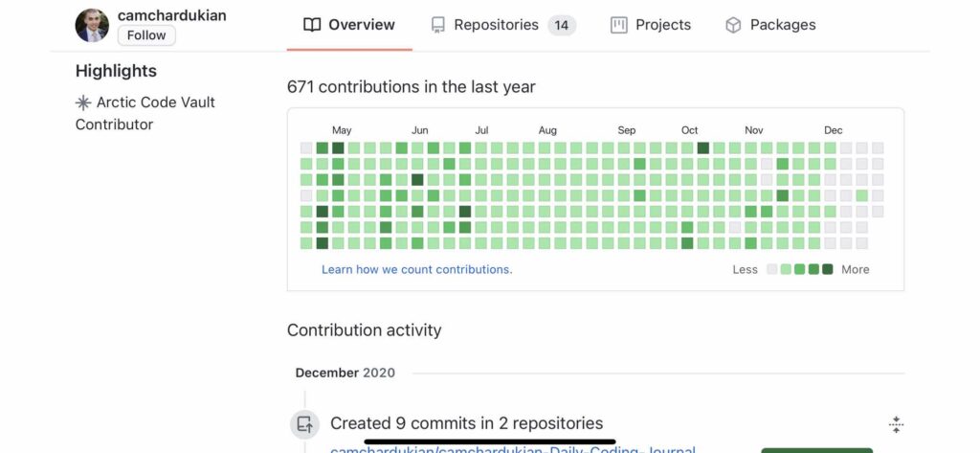Image resolution: width=980 pixels, height=453 pixels.
Task: Click the Overview book icon
Action: (x=312, y=25)
